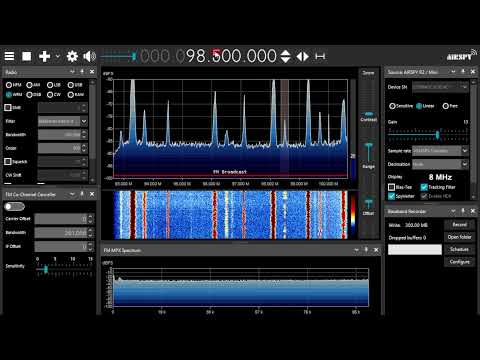Toggle the SpyVerter checkbox
The height and width of the screenshot is (360, 480).
point(391,196)
